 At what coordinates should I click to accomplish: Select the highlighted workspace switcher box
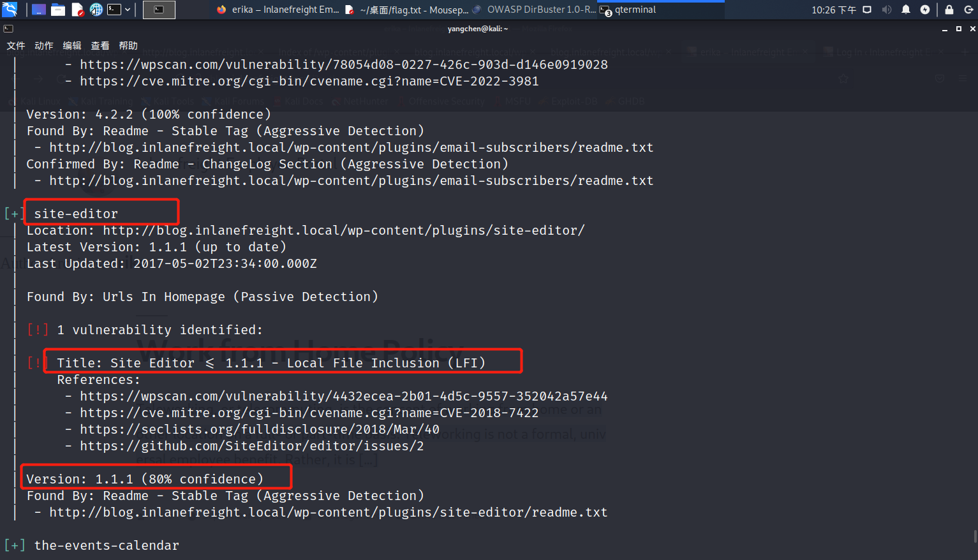tap(159, 10)
